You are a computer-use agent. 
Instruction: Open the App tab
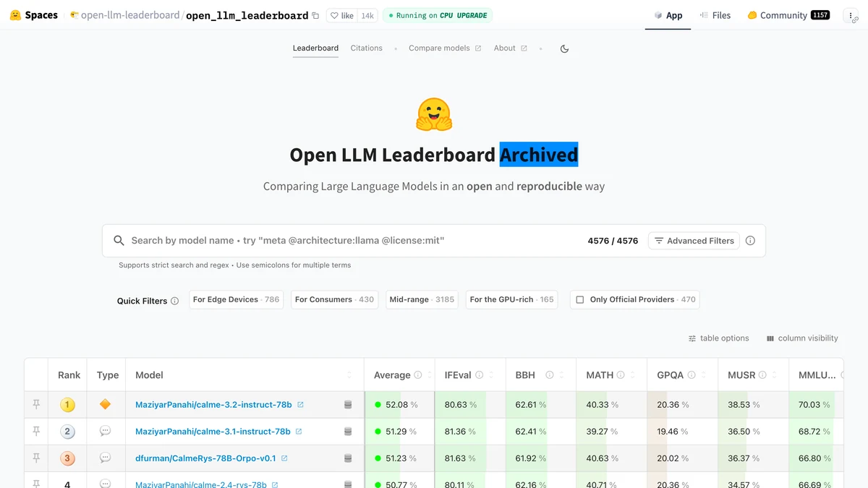pos(668,15)
